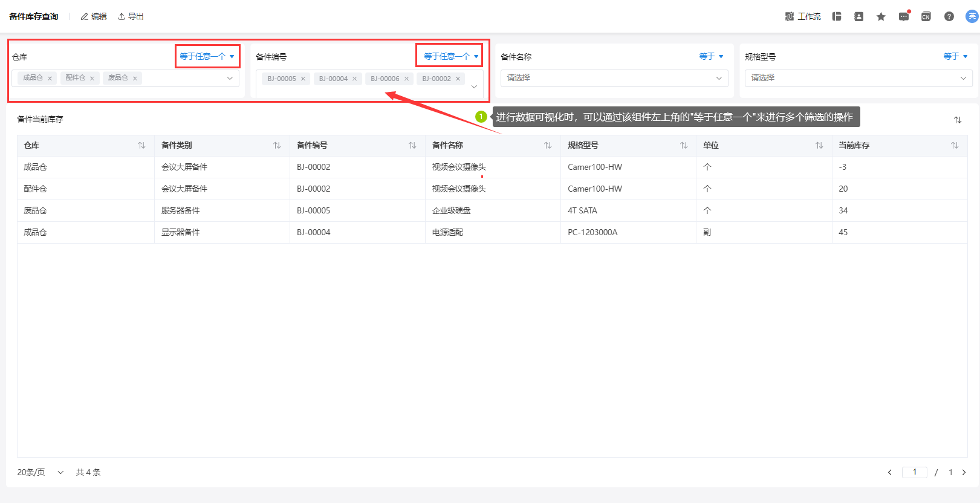Click the 导出 (export) upload icon
Viewport: 980px width, 503px height.
(x=122, y=16)
